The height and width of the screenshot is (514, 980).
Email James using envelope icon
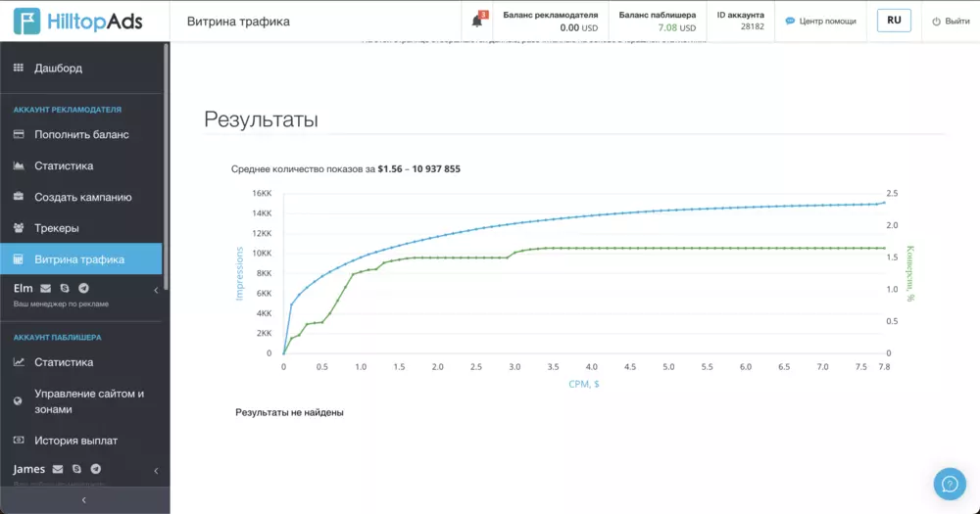tap(58, 469)
